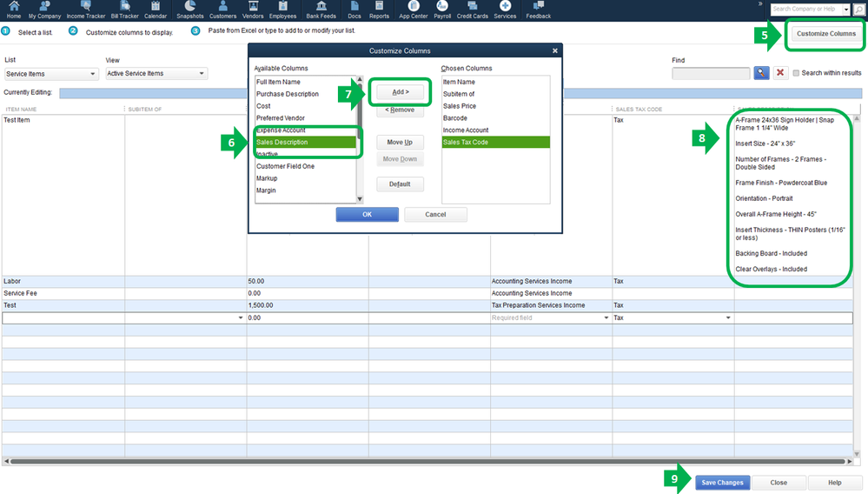868x494 pixels.
Task: Click the Help button at bottom
Action: coord(835,483)
